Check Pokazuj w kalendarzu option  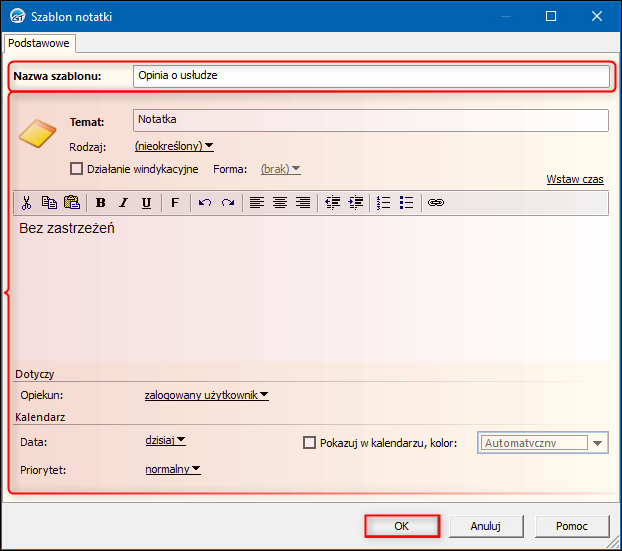pos(309,442)
